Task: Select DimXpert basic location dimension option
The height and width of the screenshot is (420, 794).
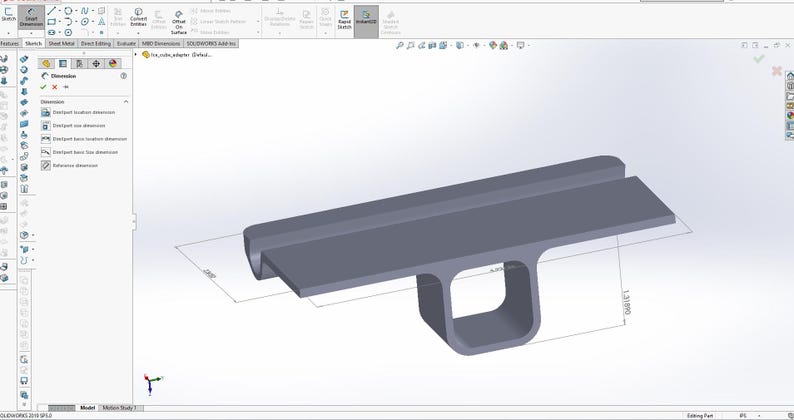Action: [x=84, y=139]
